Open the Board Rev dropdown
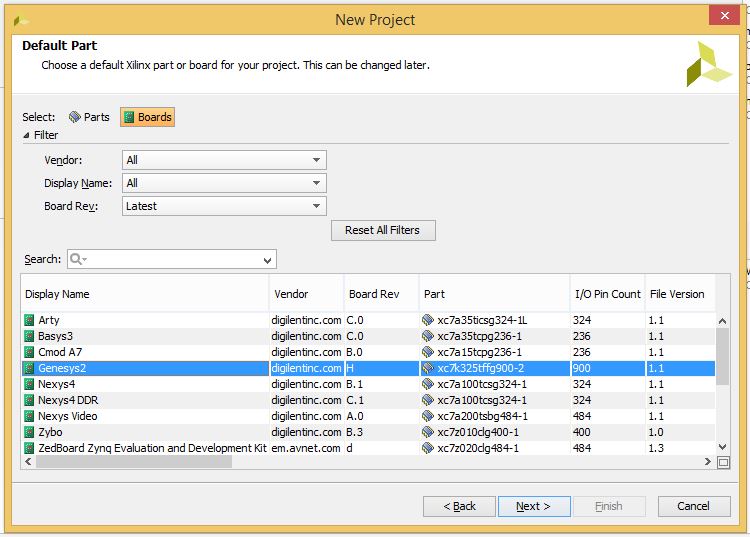Viewport: 750px width, 537px height. (x=224, y=206)
